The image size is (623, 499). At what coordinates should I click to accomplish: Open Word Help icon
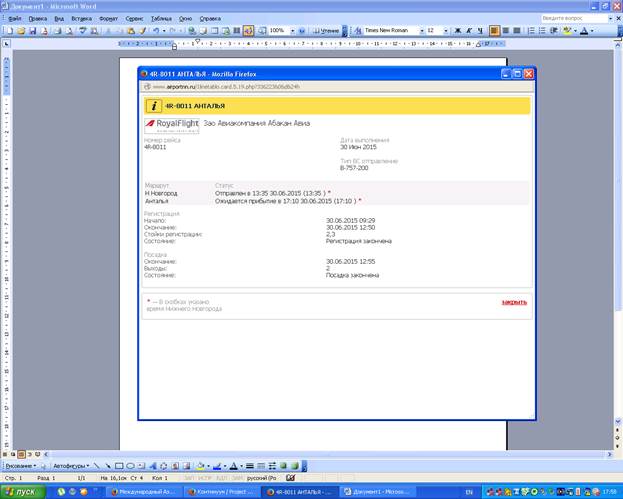point(302,31)
